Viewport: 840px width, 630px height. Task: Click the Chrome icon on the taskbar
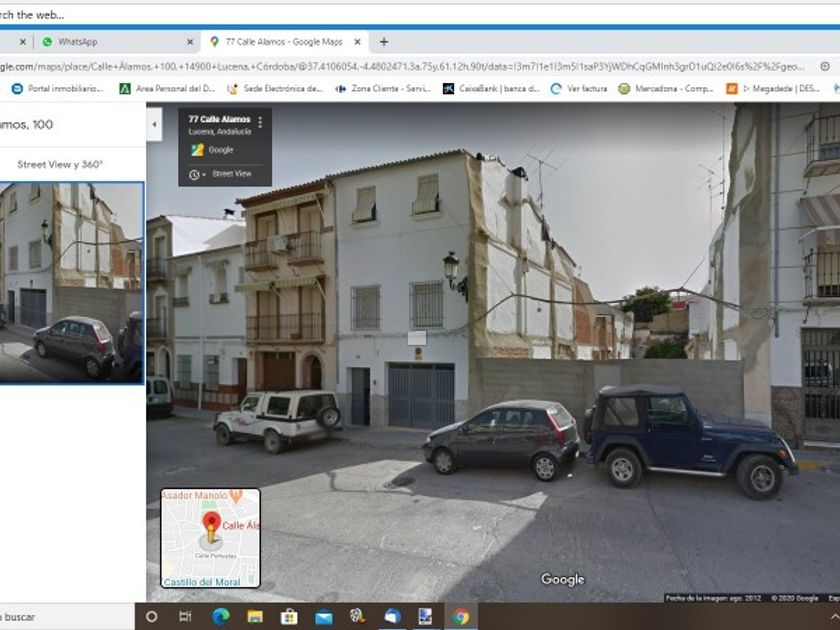click(461, 617)
